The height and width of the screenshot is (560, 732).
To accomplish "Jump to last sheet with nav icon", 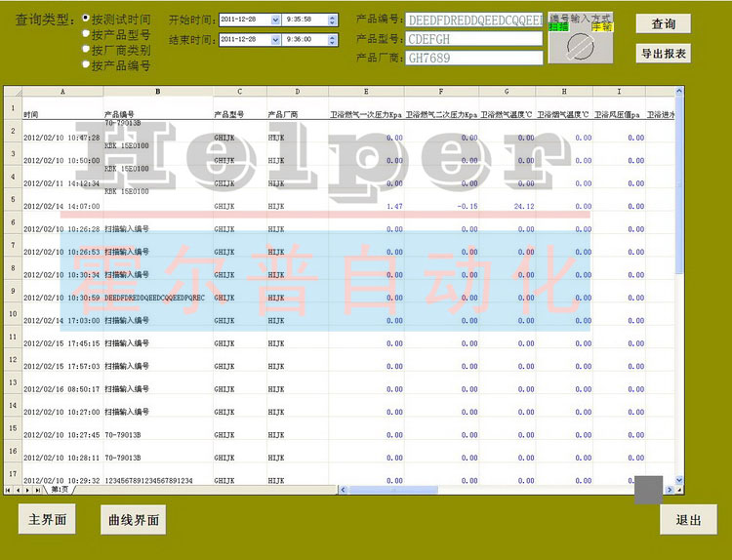I will pyautogui.click(x=37, y=490).
